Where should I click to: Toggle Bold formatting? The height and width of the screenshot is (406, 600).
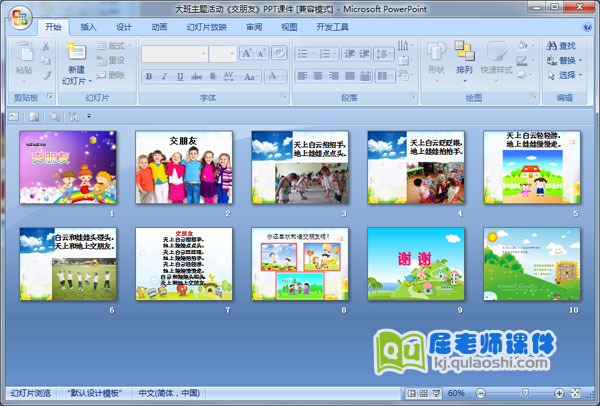click(149, 77)
